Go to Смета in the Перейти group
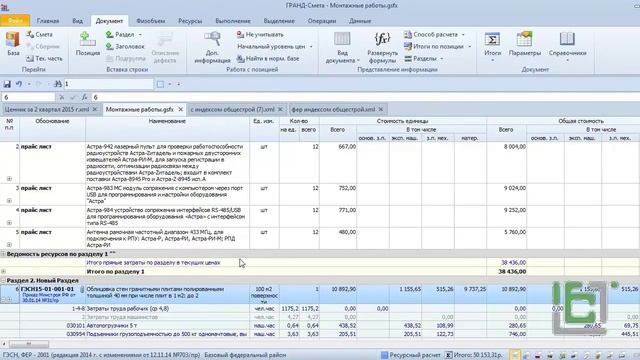Image resolution: width=640 pixels, height=360 pixels. [40, 35]
